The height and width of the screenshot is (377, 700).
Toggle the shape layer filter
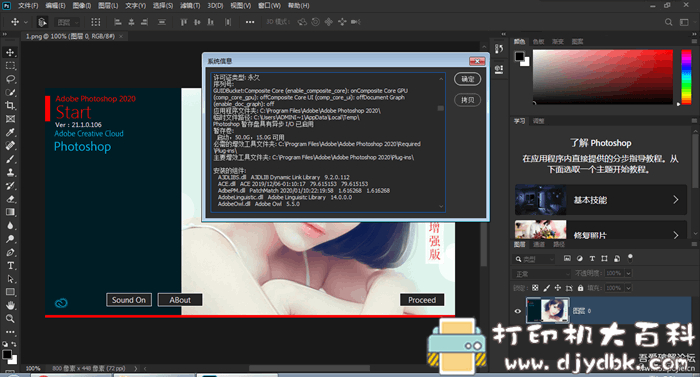(x=604, y=258)
